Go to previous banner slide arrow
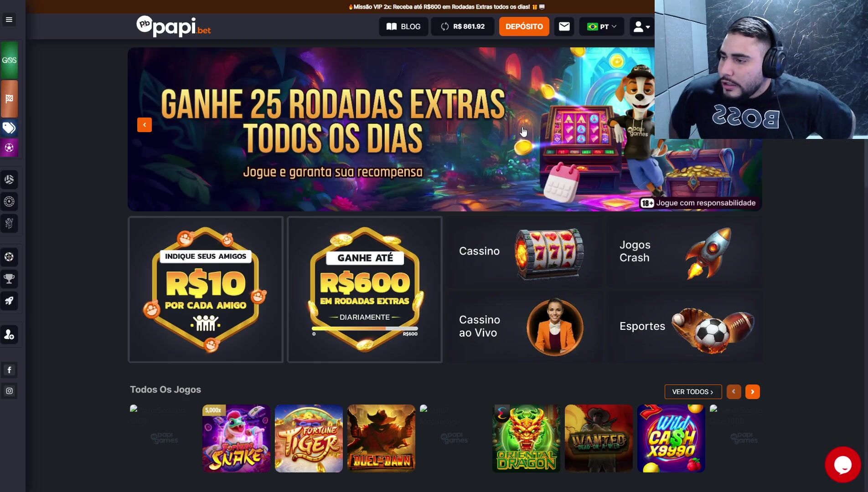 145,125
